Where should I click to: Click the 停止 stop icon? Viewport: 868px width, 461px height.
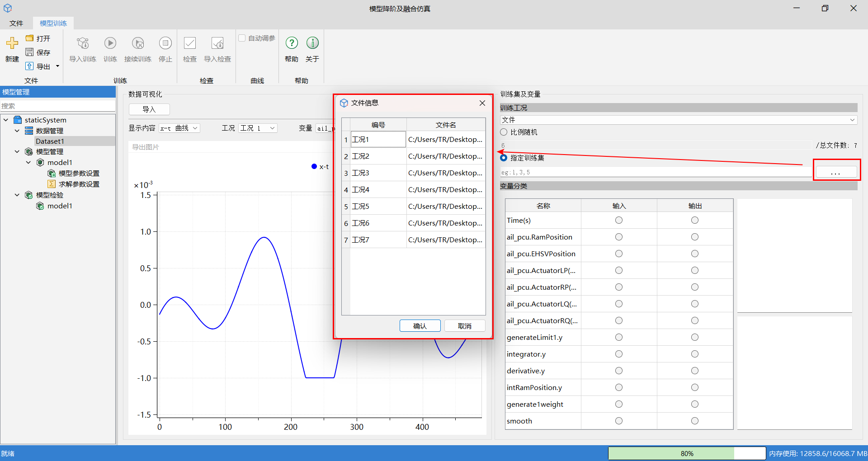point(165,43)
